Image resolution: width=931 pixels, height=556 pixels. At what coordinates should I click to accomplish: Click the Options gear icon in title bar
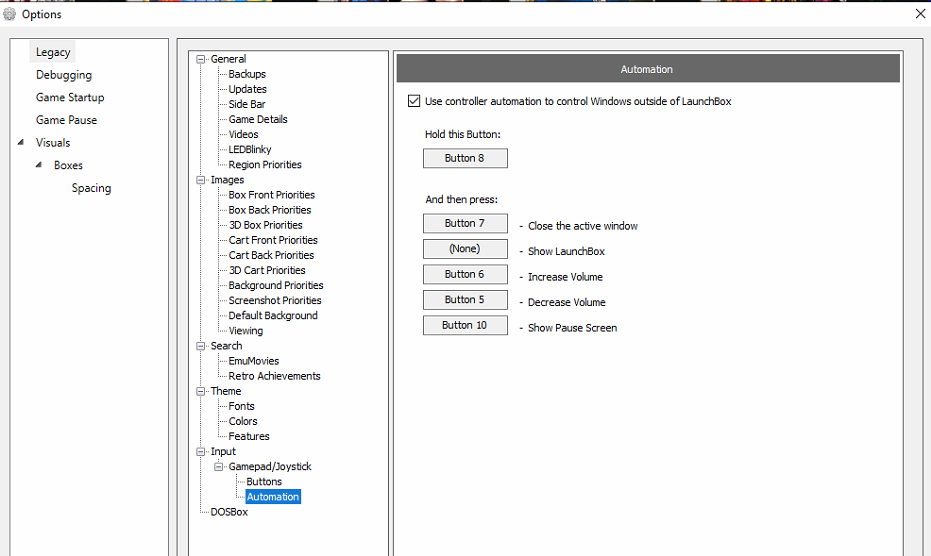10,14
